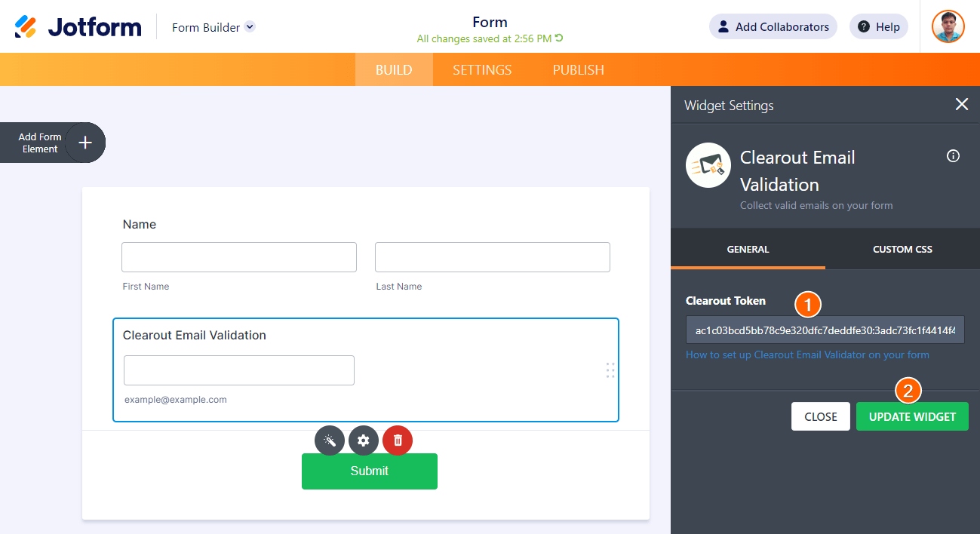Click the Clearout Token input field
This screenshot has height=534, width=980.
click(825, 330)
